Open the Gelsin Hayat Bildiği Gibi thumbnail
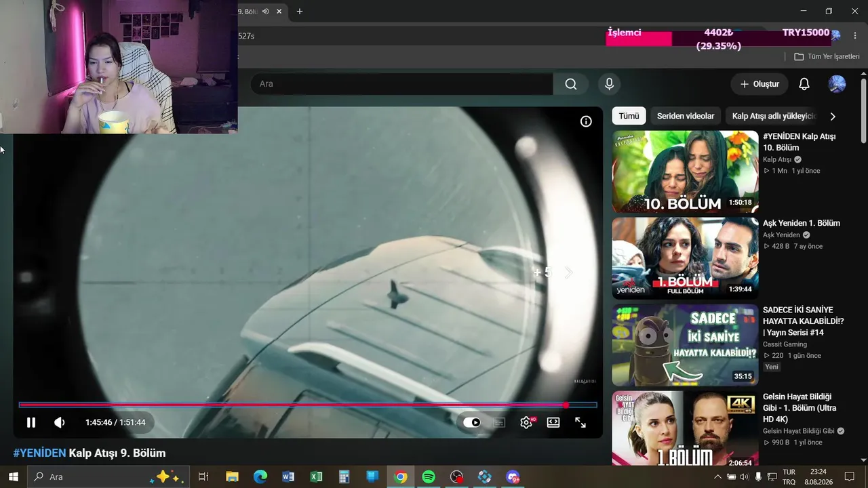This screenshot has height=488, width=868. (685, 428)
